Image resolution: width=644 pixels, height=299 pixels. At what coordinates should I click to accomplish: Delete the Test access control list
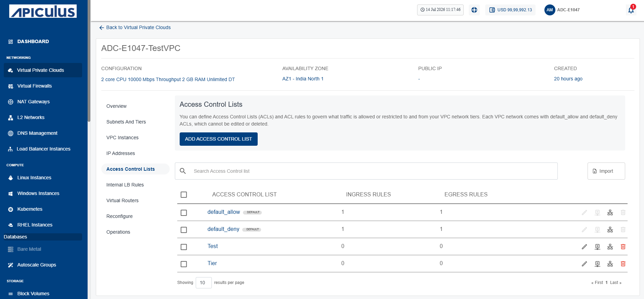pyautogui.click(x=623, y=247)
